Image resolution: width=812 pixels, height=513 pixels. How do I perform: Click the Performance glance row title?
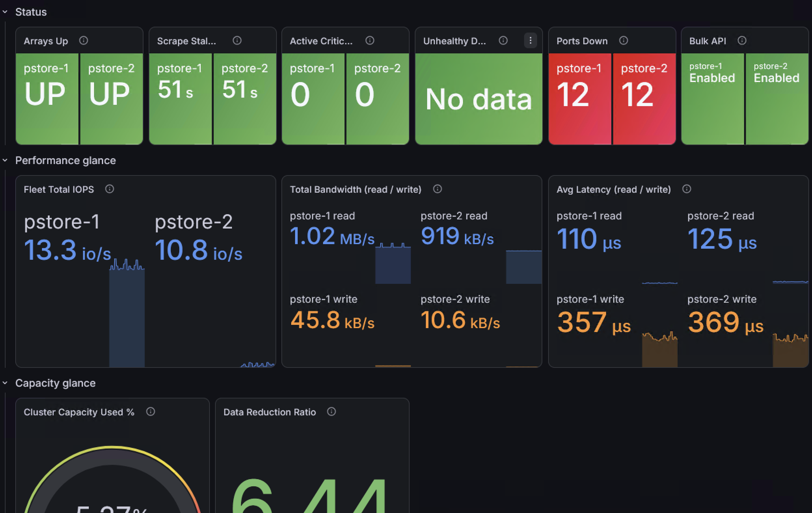point(65,161)
